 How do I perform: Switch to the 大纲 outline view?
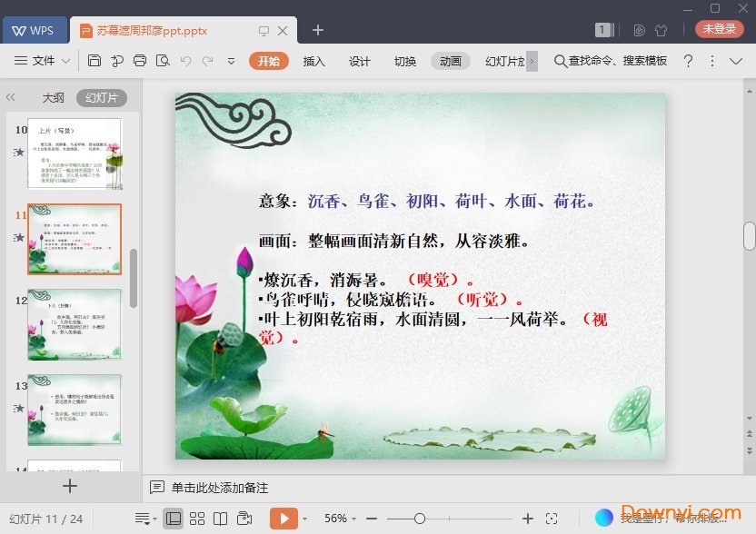coord(53,98)
